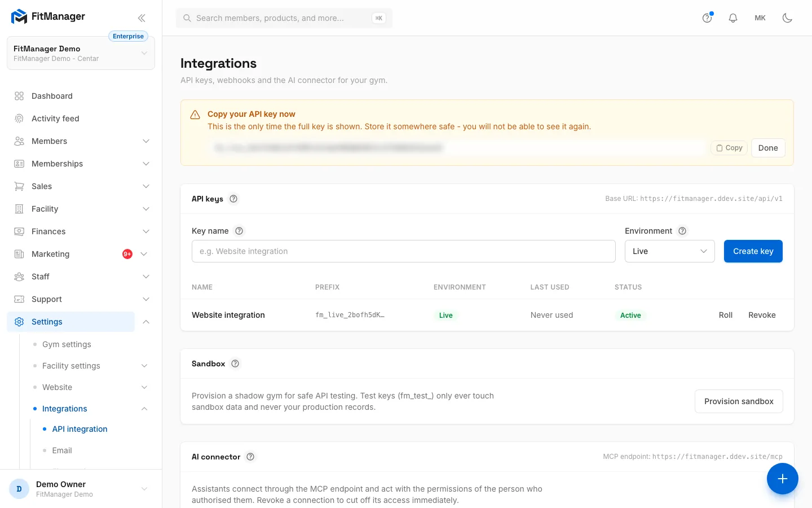Open the FitManager Demo gym switcher
The image size is (812, 508).
pos(81,53)
